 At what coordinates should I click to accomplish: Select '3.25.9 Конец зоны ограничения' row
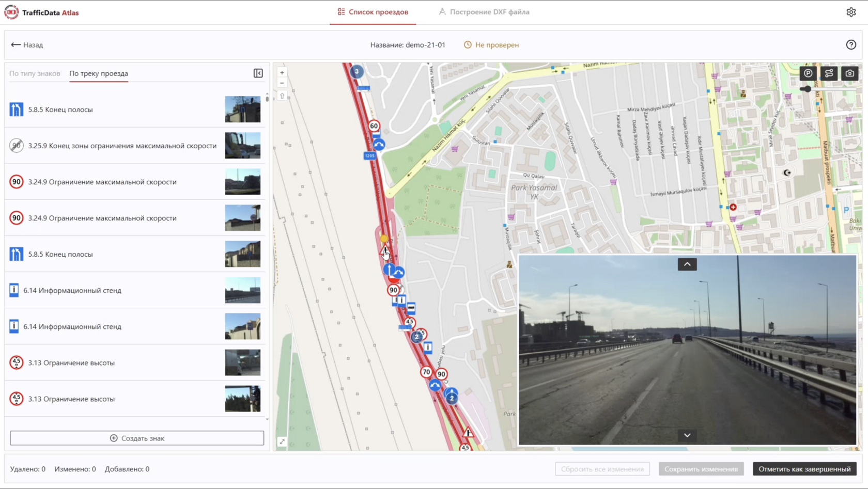135,146
